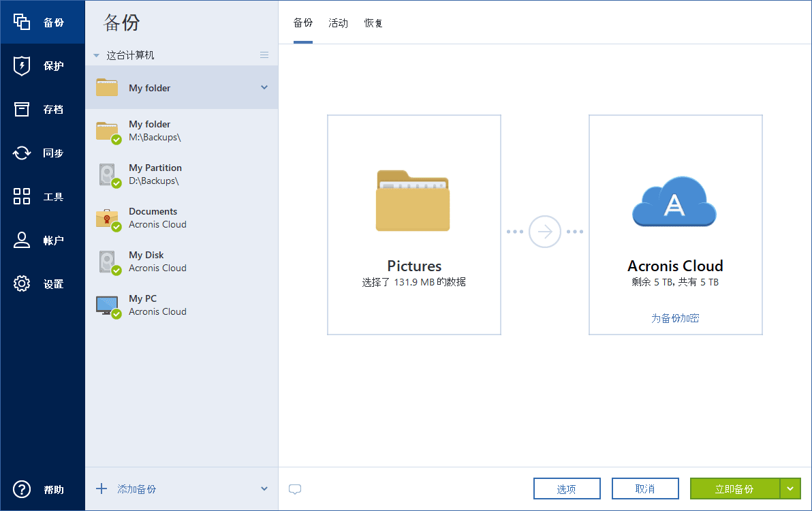This screenshot has width=812, height=511.
Task: Switch to the 活动 tab
Action: pos(338,23)
